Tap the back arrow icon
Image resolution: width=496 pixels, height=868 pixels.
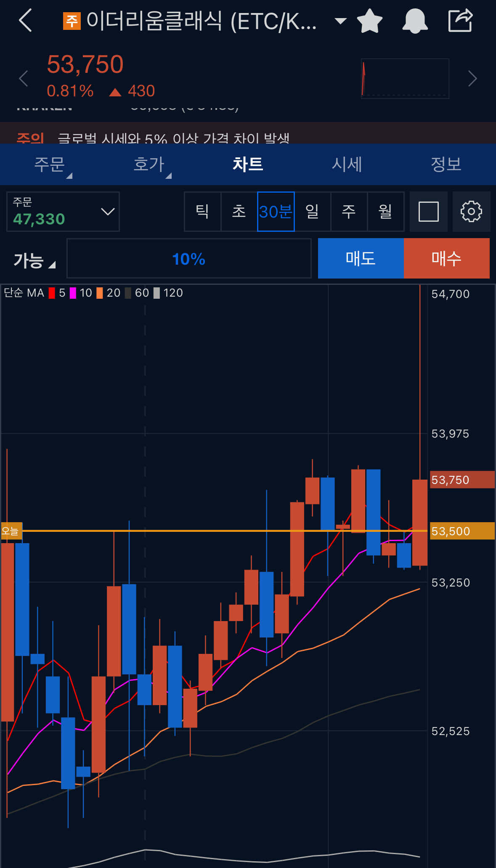25,21
